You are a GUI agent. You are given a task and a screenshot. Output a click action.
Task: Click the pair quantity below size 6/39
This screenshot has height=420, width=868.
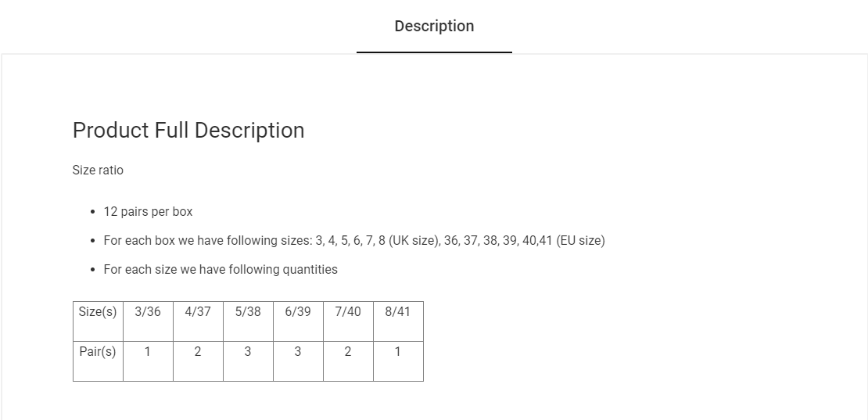[x=298, y=352]
